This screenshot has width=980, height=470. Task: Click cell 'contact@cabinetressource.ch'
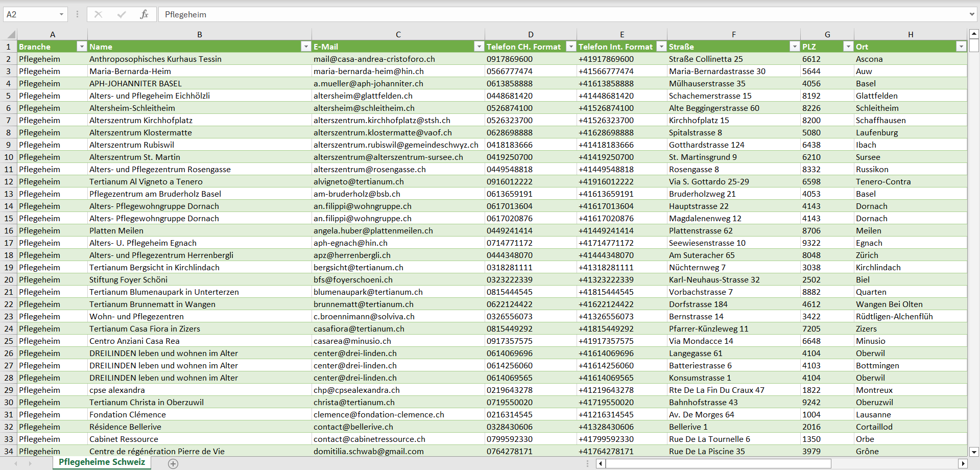pos(398,439)
